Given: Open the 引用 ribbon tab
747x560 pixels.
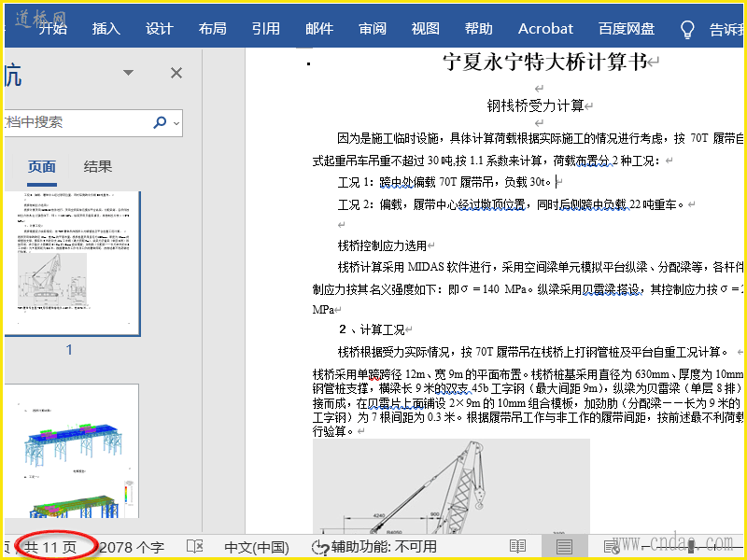Looking at the screenshot, I should [266, 29].
